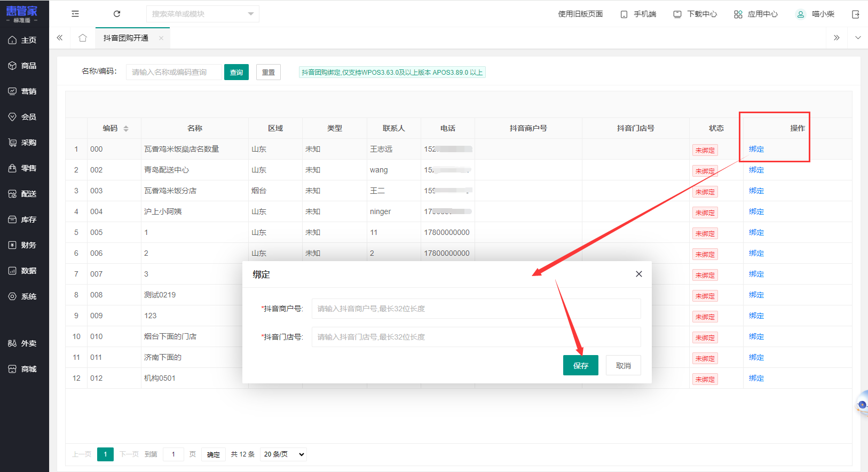Click the 抖音商户号 column header

(528, 128)
